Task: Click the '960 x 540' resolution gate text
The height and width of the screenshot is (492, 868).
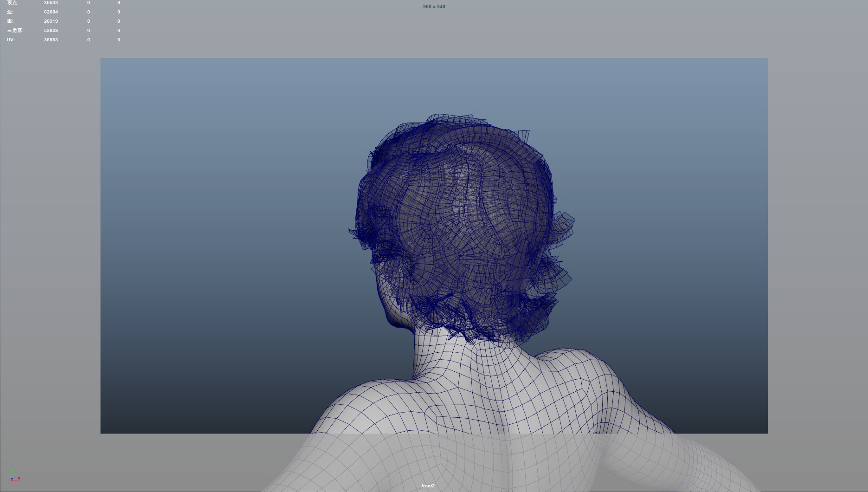Action: (434, 6)
